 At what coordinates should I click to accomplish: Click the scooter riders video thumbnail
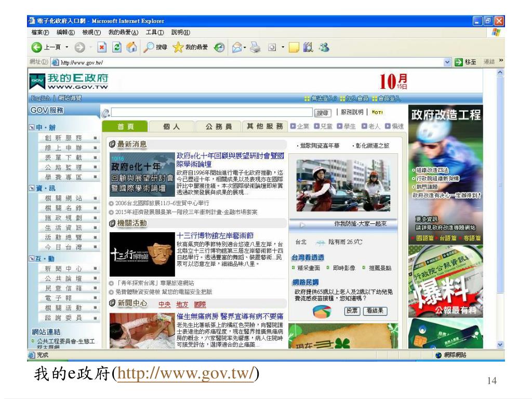(343, 185)
